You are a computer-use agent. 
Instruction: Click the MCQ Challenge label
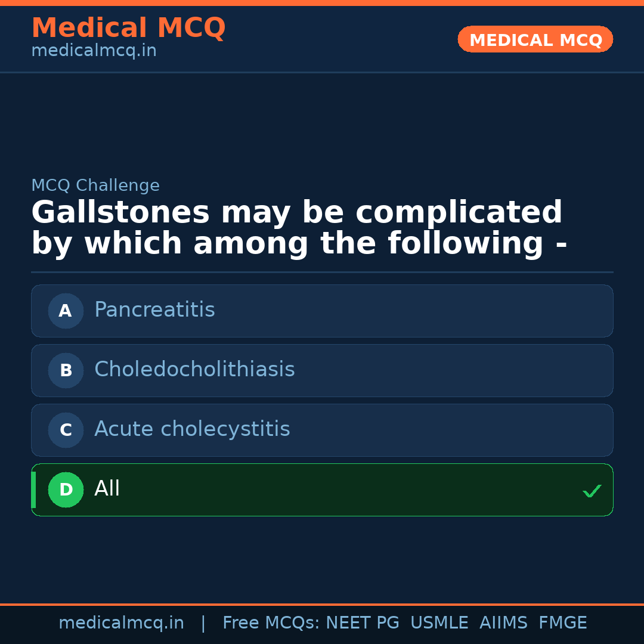tap(95, 186)
